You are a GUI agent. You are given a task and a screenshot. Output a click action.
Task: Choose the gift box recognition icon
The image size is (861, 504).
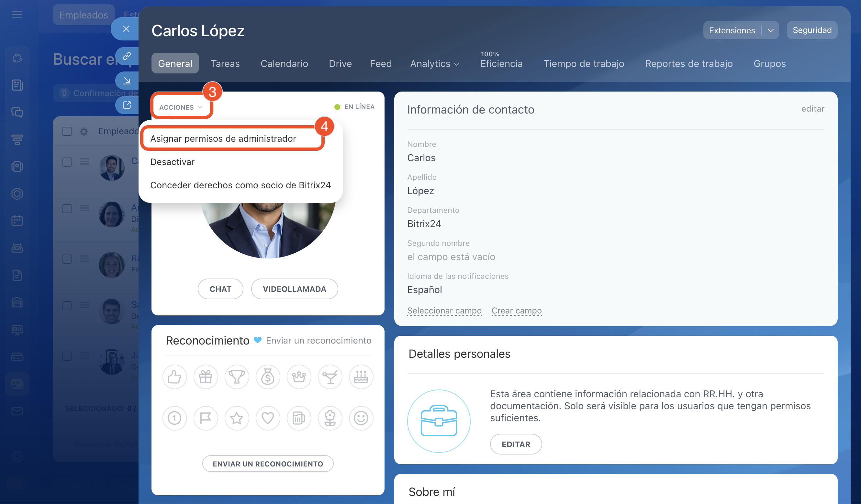click(206, 377)
